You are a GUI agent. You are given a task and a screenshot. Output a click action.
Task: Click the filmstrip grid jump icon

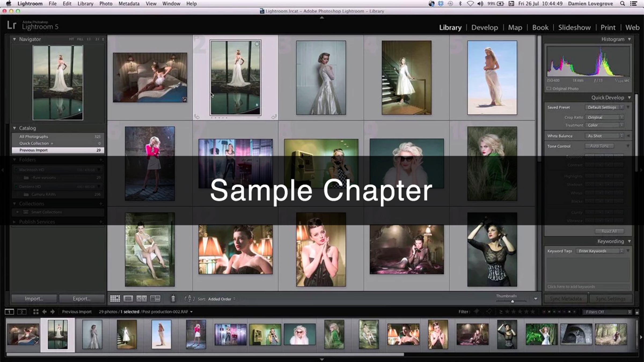click(x=36, y=312)
